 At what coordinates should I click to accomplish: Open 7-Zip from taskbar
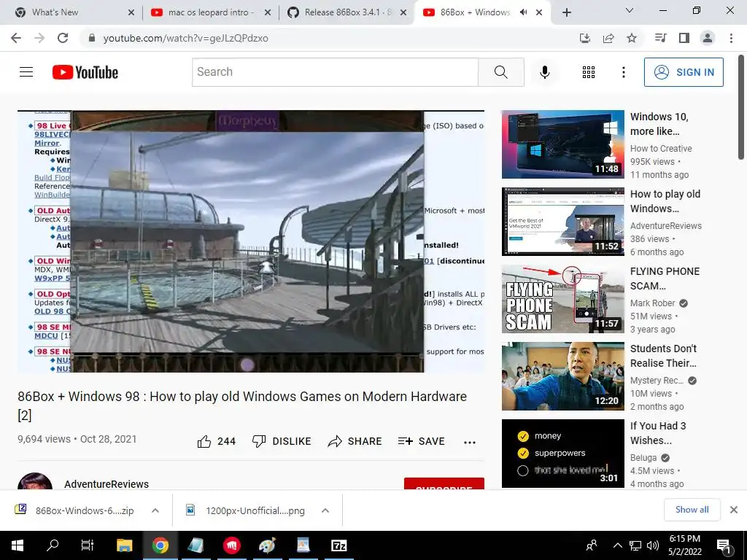338,545
